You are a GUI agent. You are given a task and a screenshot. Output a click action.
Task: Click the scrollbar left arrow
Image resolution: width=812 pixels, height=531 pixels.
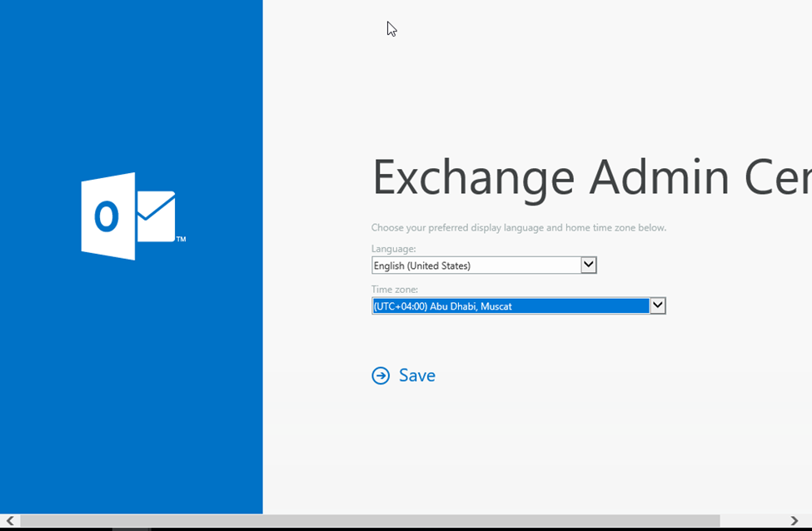pyautogui.click(x=9, y=521)
